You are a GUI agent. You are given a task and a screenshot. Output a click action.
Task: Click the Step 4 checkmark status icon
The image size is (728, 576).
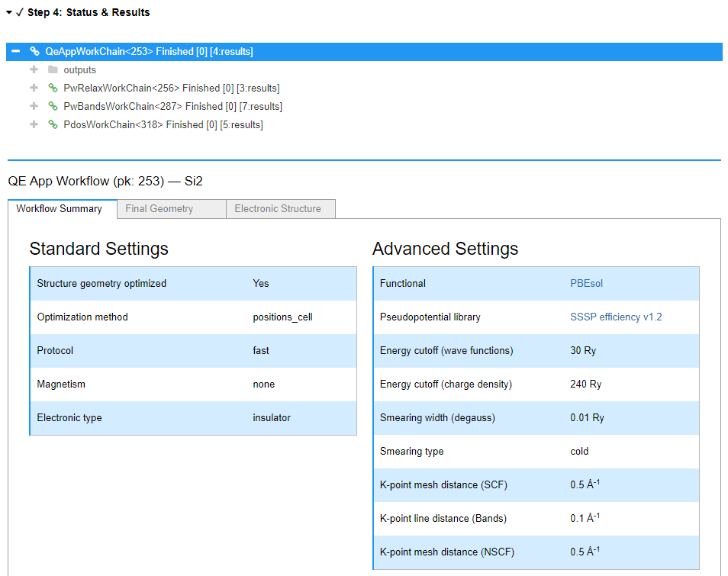[20, 12]
